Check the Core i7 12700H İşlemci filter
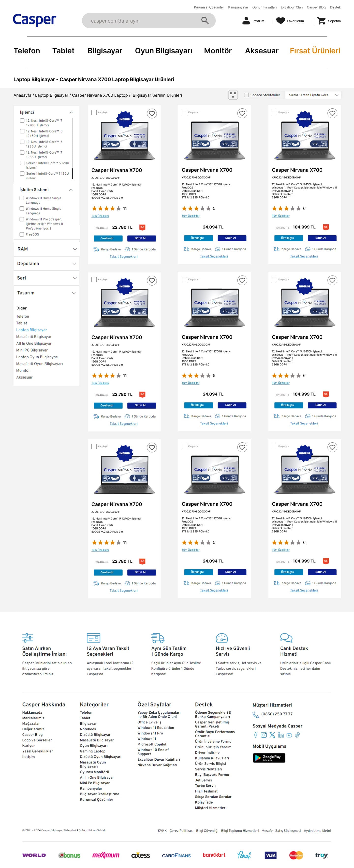354x868 pixels. coord(22,121)
